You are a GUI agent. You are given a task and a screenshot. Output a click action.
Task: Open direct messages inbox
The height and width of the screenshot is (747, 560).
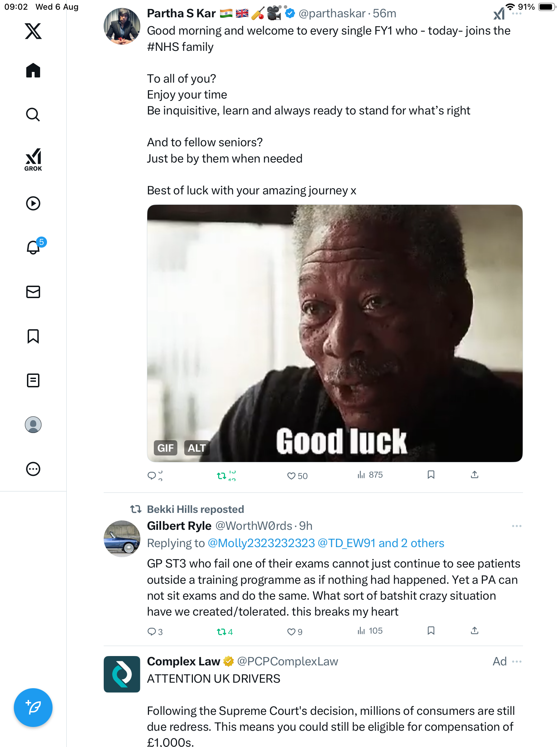[x=33, y=292]
